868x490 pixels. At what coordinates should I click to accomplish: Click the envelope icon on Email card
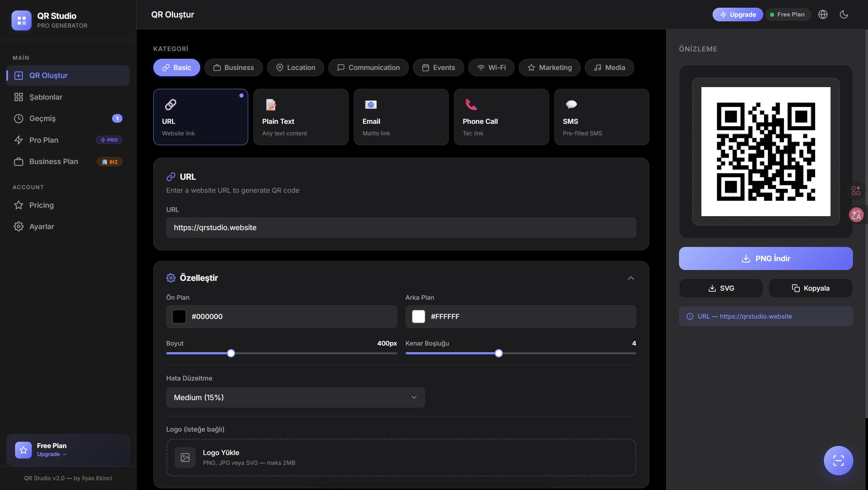pos(371,105)
